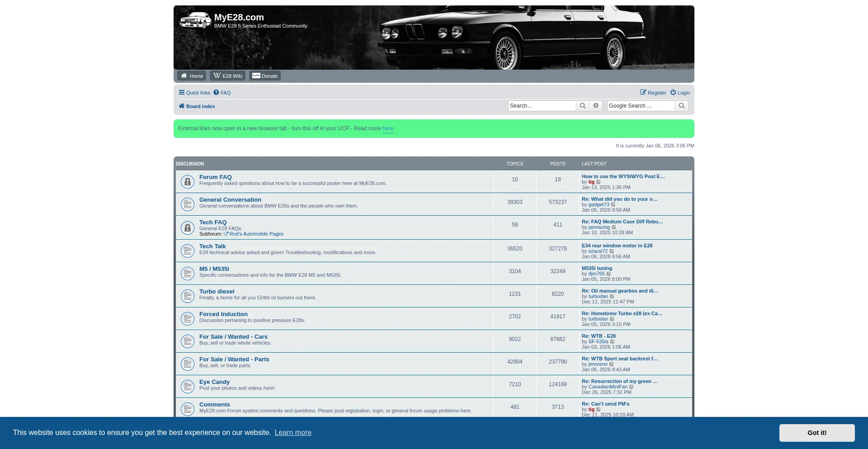The image size is (868, 449).
Task: Click the MyE28 car logo icon
Action: [195, 21]
